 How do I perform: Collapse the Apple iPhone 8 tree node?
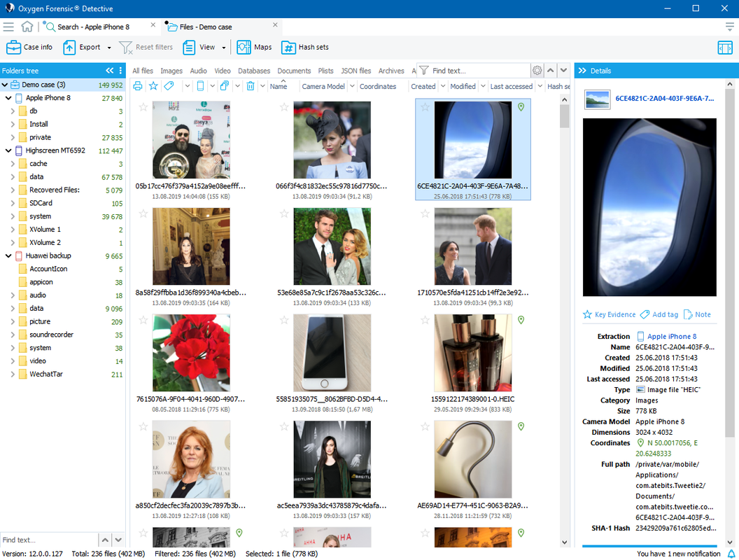[8, 98]
